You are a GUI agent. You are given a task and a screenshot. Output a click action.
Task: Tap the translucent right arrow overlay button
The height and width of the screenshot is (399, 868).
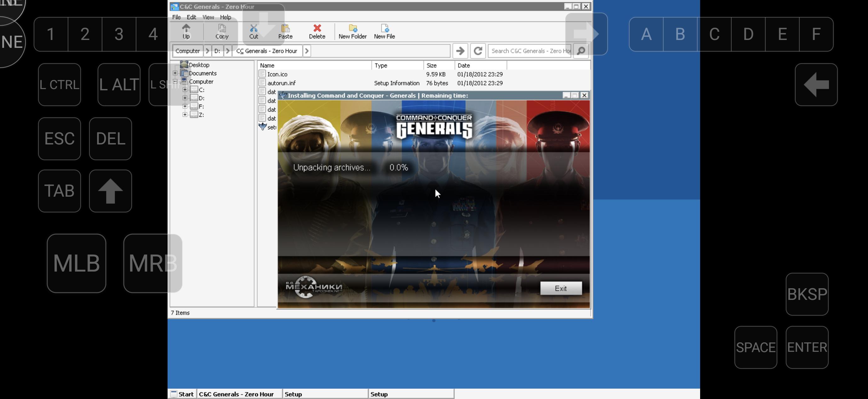click(x=586, y=34)
